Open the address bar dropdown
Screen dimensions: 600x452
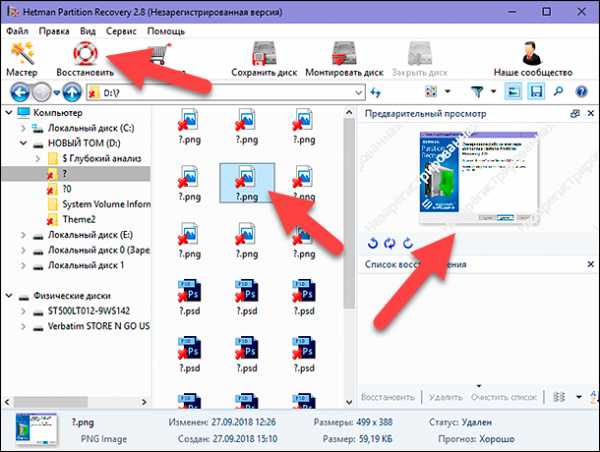[x=358, y=93]
